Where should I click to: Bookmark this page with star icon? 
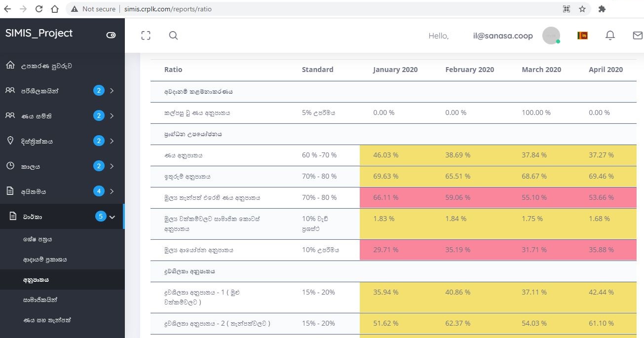(x=582, y=9)
